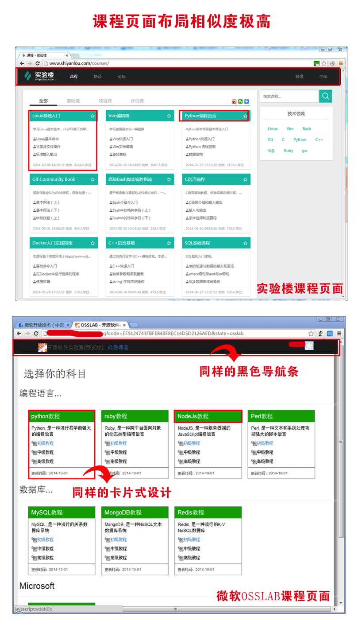Open 初级教程 in the Perl教程 card
This screenshot has width=362, height=644.
tap(265, 443)
